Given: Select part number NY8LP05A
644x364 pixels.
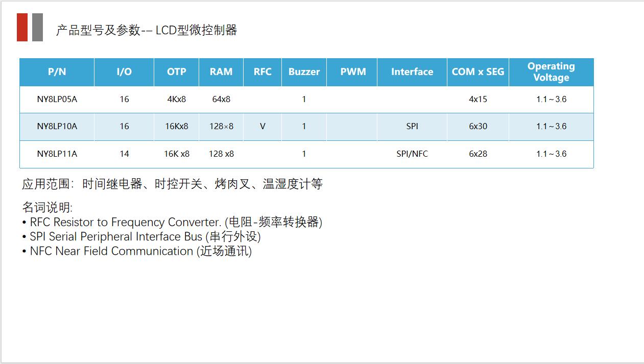Looking at the screenshot, I should pos(57,99).
